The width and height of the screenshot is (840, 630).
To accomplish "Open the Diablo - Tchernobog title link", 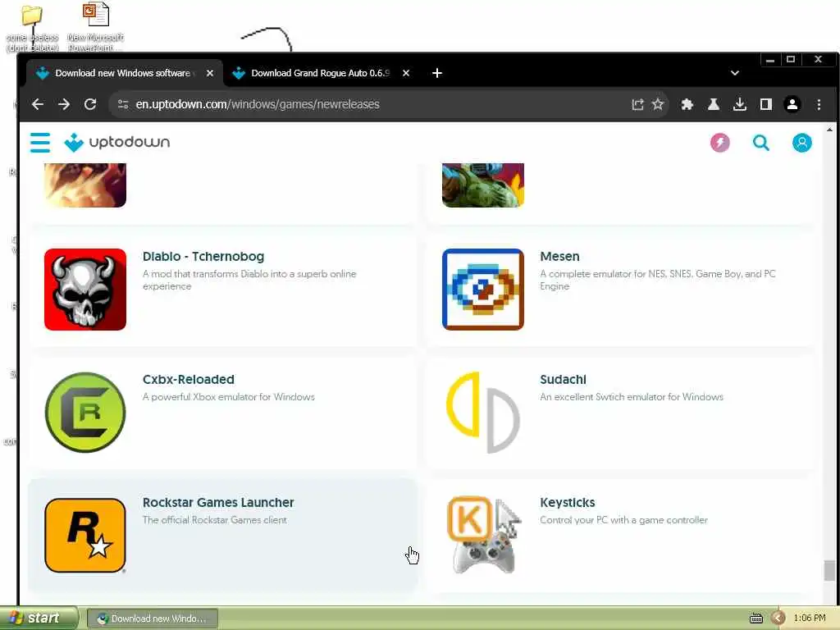I will click(x=203, y=257).
